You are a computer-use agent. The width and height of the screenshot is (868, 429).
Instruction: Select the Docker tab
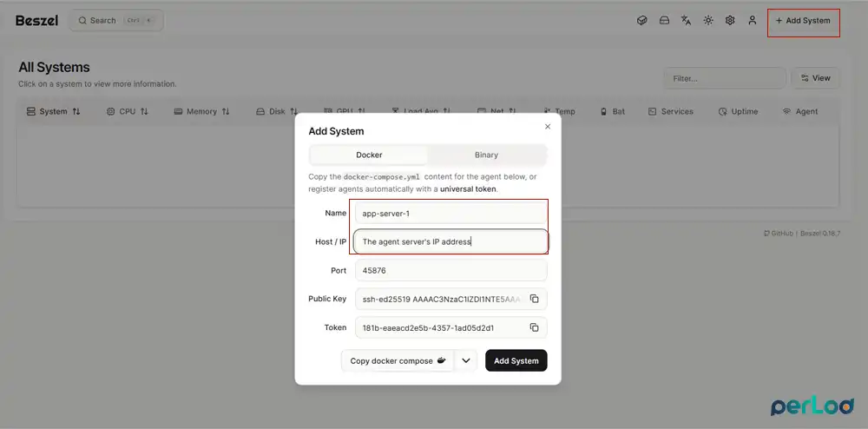coord(369,155)
